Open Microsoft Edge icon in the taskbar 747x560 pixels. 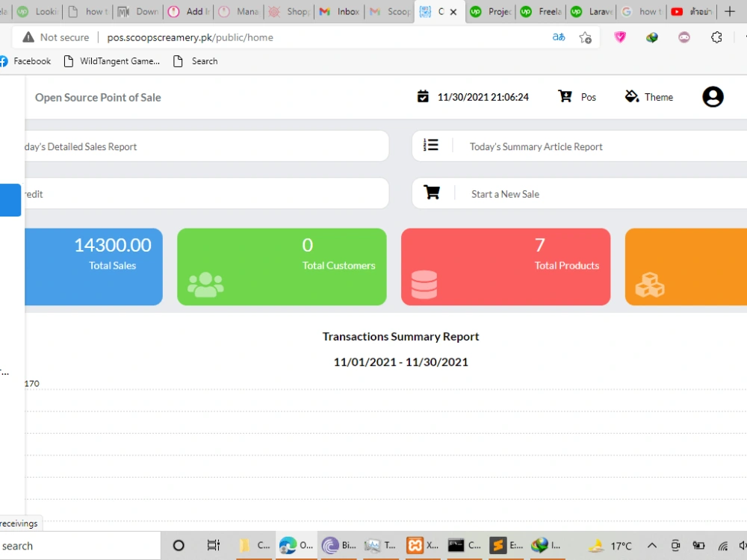coord(288,545)
